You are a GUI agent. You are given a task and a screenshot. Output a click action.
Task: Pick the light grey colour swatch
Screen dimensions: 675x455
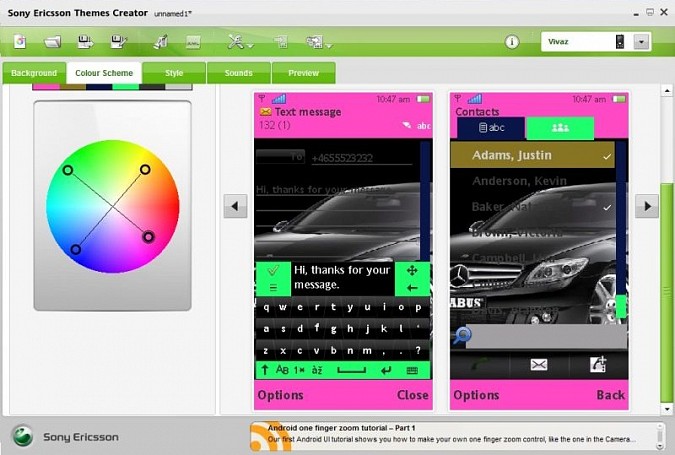click(x=178, y=87)
